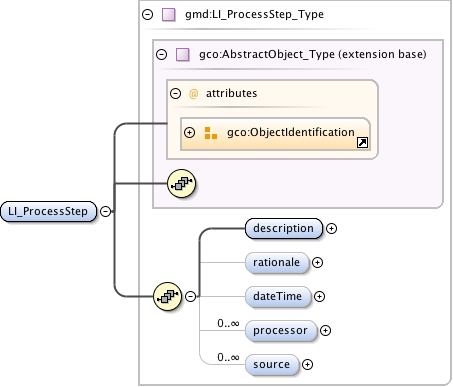Select the rationale element node
The width and height of the screenshot is (453, 387).
[277, 263]
